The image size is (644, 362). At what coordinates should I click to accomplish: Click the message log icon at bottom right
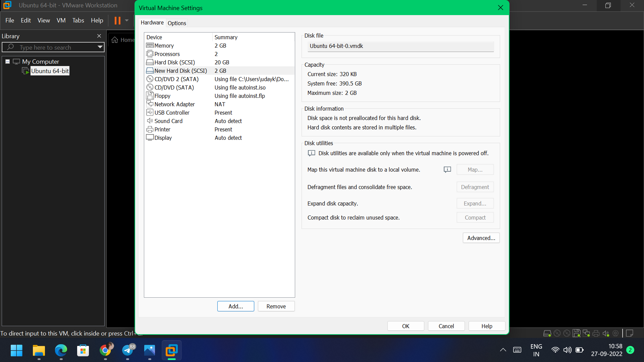pos(630,333)
